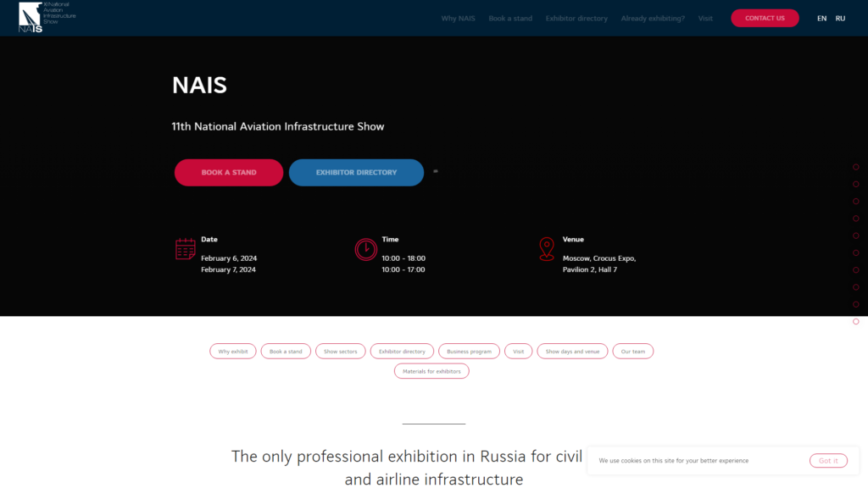Open Exhibitor directory in the top navigation
Viewport: 868px width, 488px height.
[x=576, y=19]
